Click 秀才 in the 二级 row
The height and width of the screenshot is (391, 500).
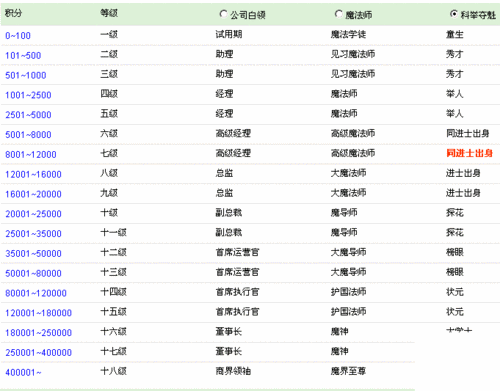point(455,54)
